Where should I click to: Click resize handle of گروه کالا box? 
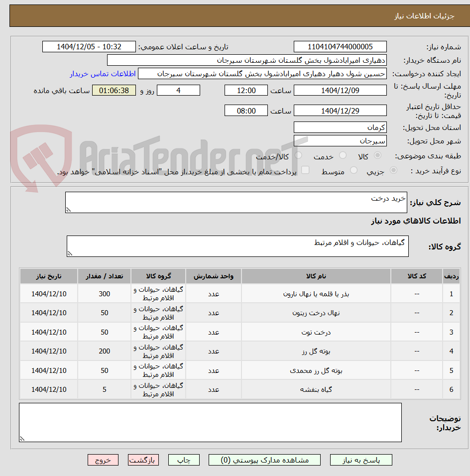70,254
